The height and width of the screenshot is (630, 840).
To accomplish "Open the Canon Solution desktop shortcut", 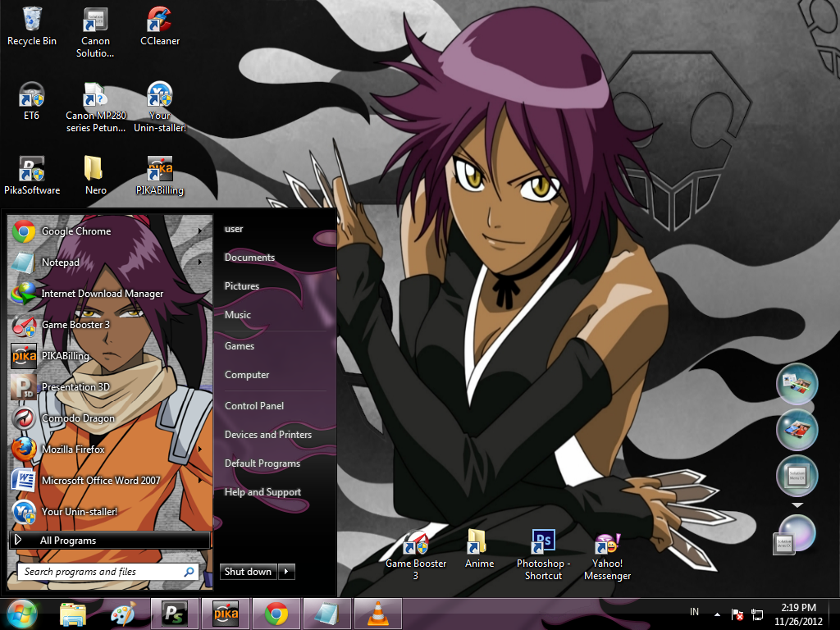I will coord(95,32).
